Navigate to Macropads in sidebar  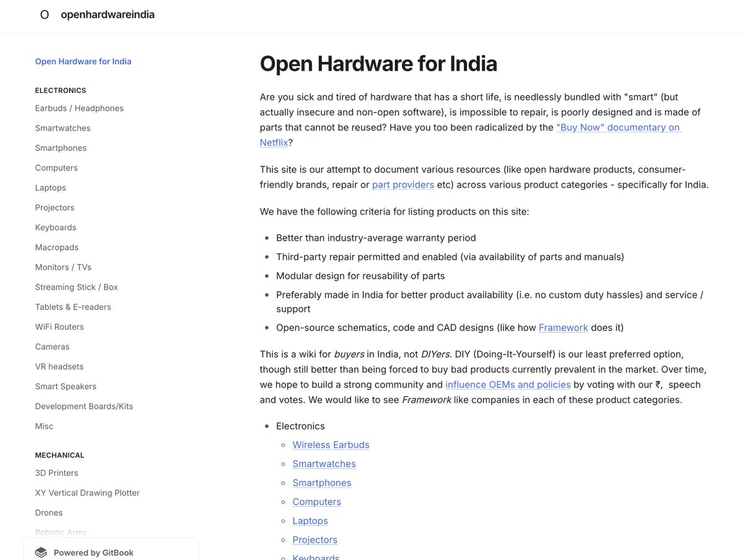pyautogui.click(x=57, y=247)
